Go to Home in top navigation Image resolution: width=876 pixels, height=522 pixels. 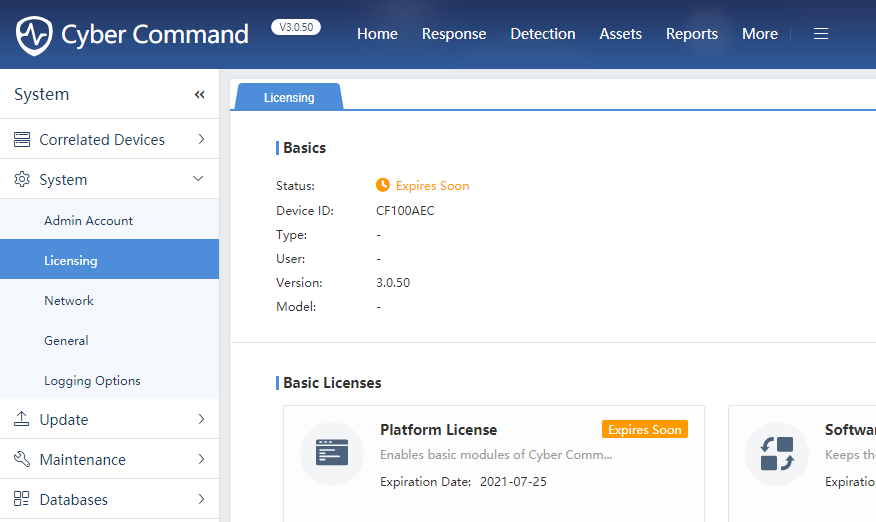click(x=377, y=34)
